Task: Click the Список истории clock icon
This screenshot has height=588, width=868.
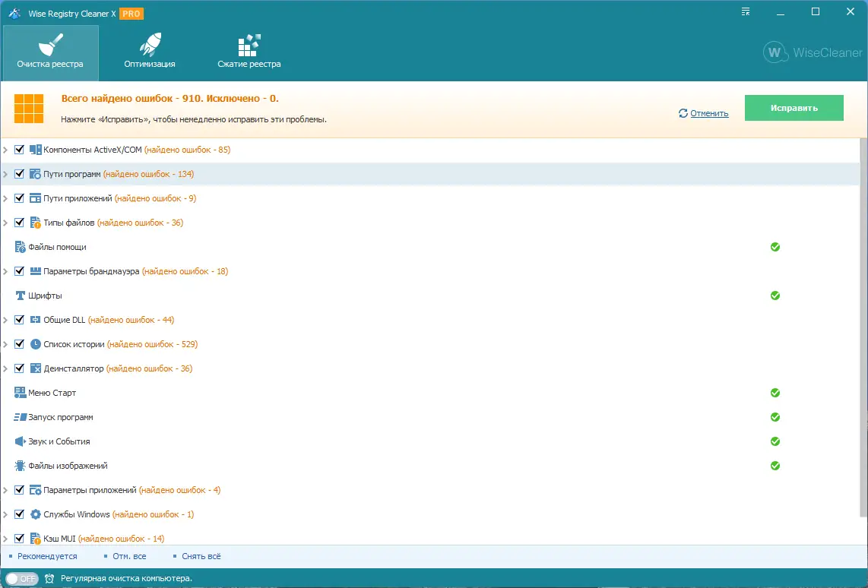Action: [36, 345]
